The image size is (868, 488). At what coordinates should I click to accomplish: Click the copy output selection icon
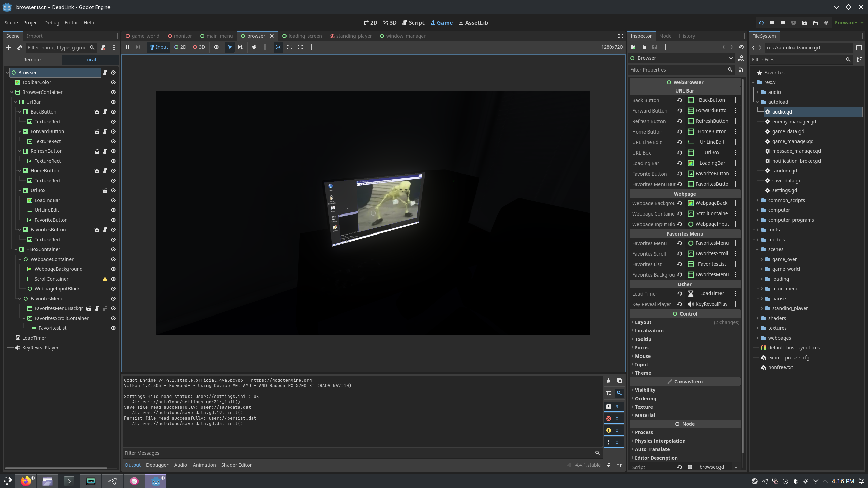point(619,380)
